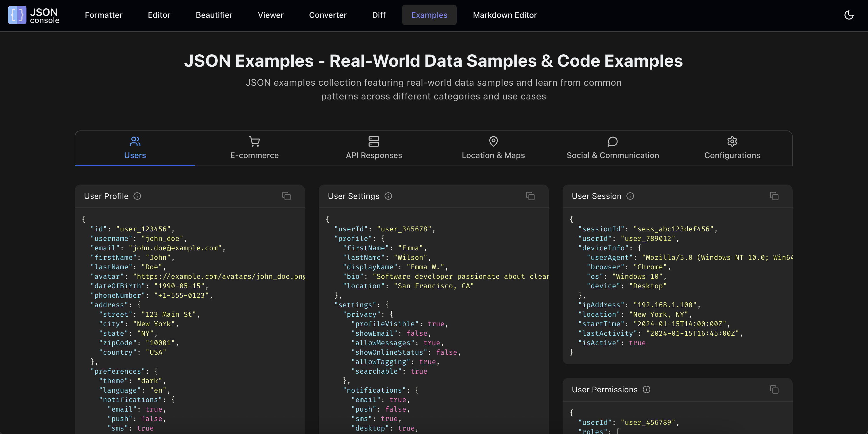Copy the User Permissions JSON example
The height and width of the screenshot is (434, 868).
tap(774, 389)
